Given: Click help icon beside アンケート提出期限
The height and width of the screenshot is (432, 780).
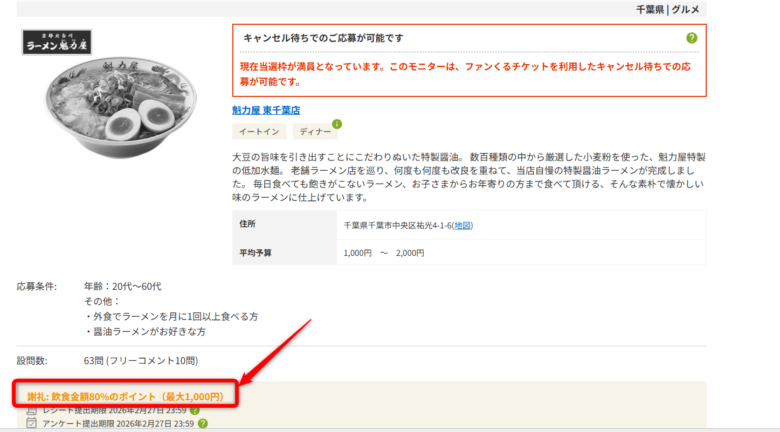Looking at the screenshot, I should (203, 424).
